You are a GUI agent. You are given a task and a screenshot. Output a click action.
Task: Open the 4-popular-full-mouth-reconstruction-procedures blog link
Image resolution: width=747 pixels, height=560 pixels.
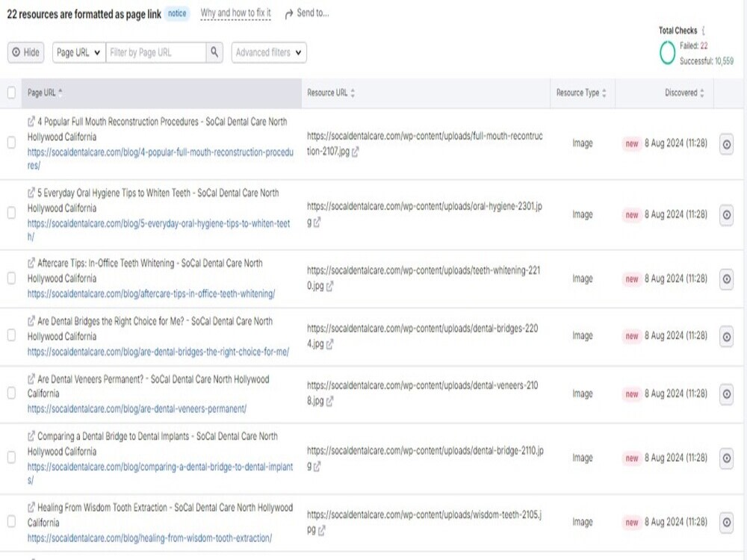[161, 158]
